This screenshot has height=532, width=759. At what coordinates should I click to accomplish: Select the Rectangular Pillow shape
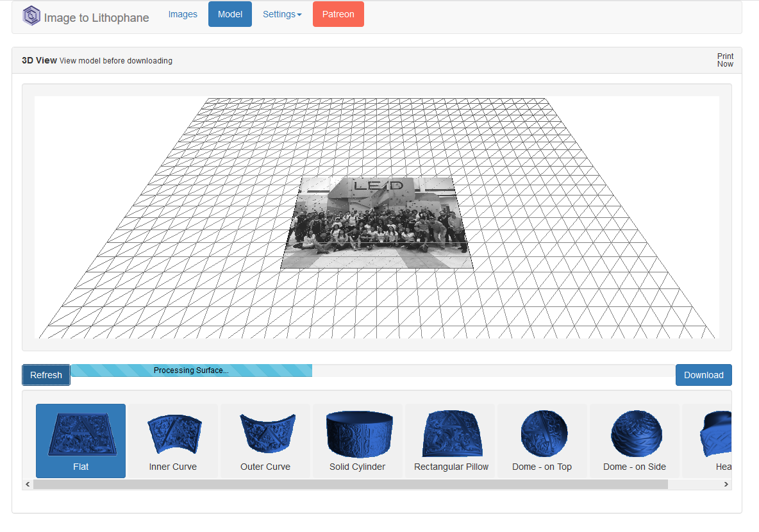(449, 441)
